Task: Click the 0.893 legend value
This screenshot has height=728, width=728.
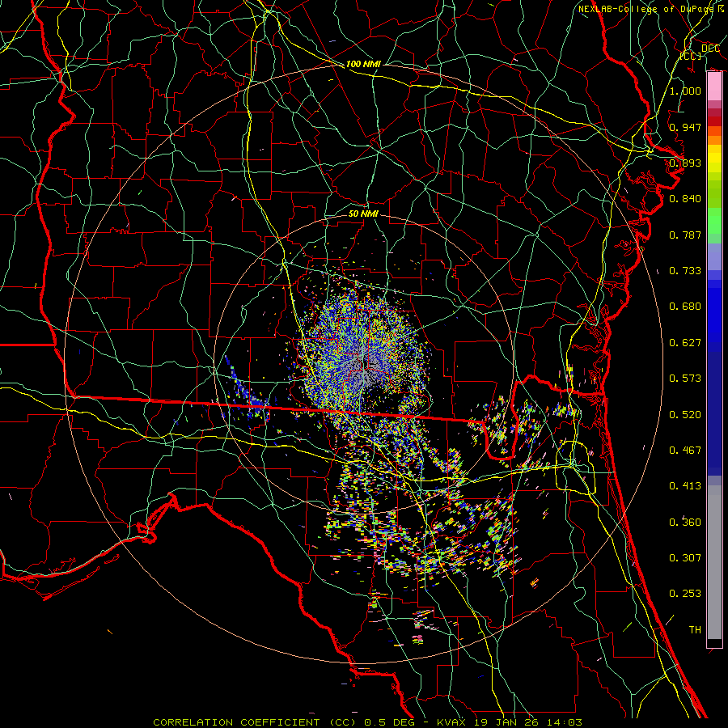Action: (x=685, y=163)
